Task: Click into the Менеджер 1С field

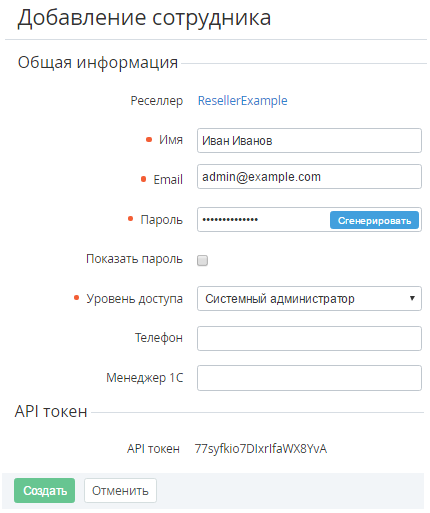Action: coord(309,378)
